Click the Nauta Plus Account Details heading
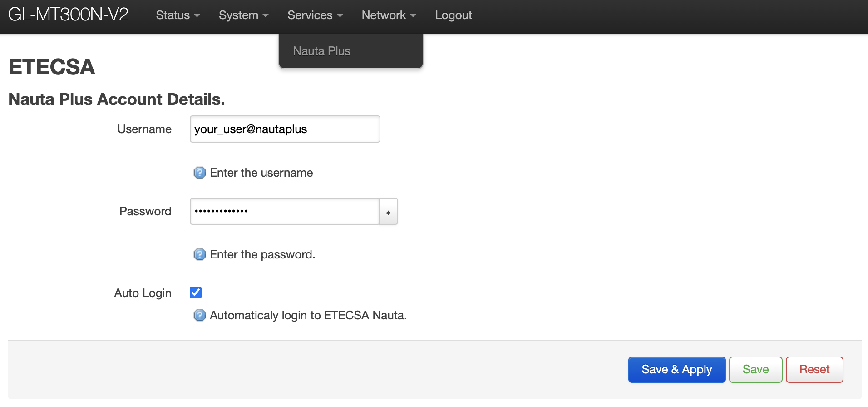The width and height of the screenshot is (868, 407). pyautogui.click(x=116, y=99)
